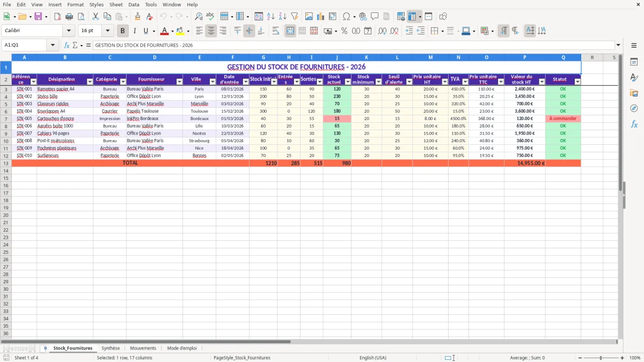Open the Data menu
This screenshot has width=644, height=362.
pos(134,4)
